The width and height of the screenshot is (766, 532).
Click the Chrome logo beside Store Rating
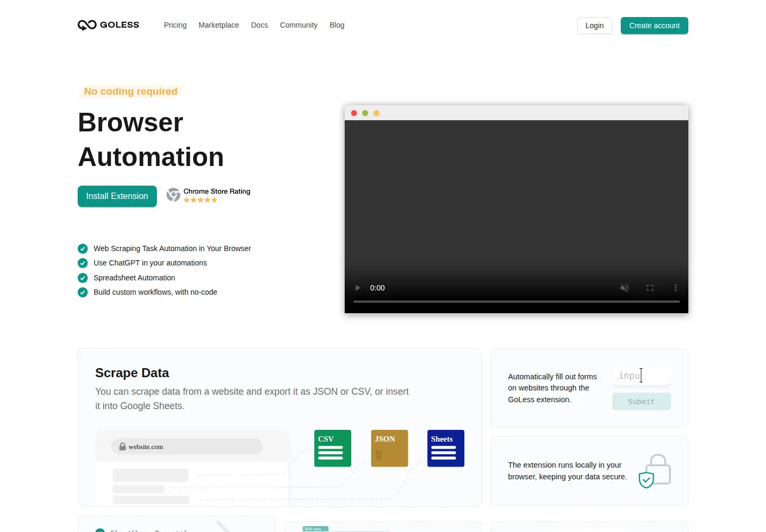pyautogui.click(x=173, y=195)
